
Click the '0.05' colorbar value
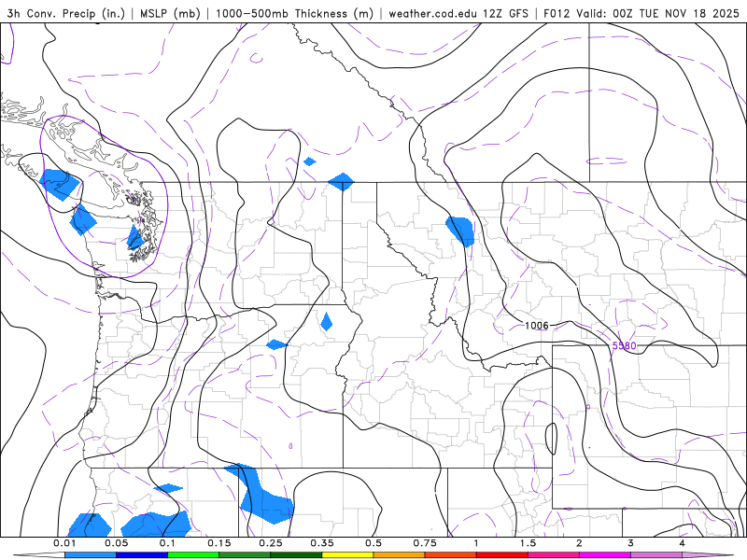(116, 543)
